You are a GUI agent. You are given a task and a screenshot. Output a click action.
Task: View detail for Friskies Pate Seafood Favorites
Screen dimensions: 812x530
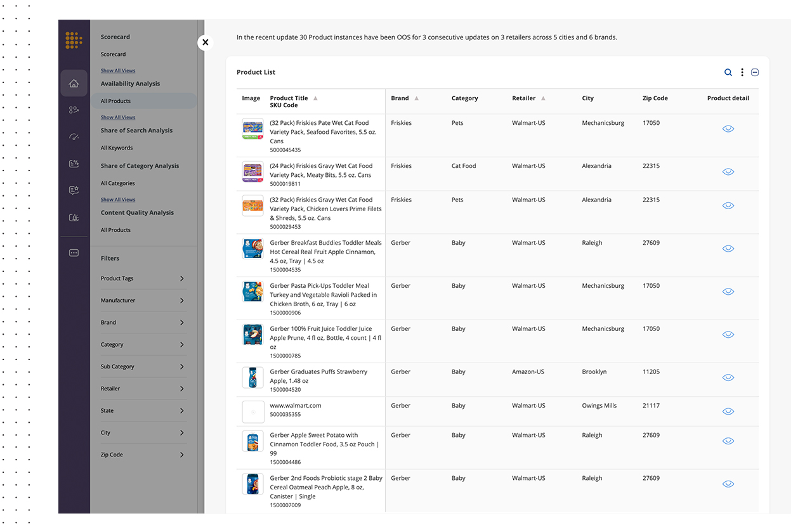click(x=728, y=129)
